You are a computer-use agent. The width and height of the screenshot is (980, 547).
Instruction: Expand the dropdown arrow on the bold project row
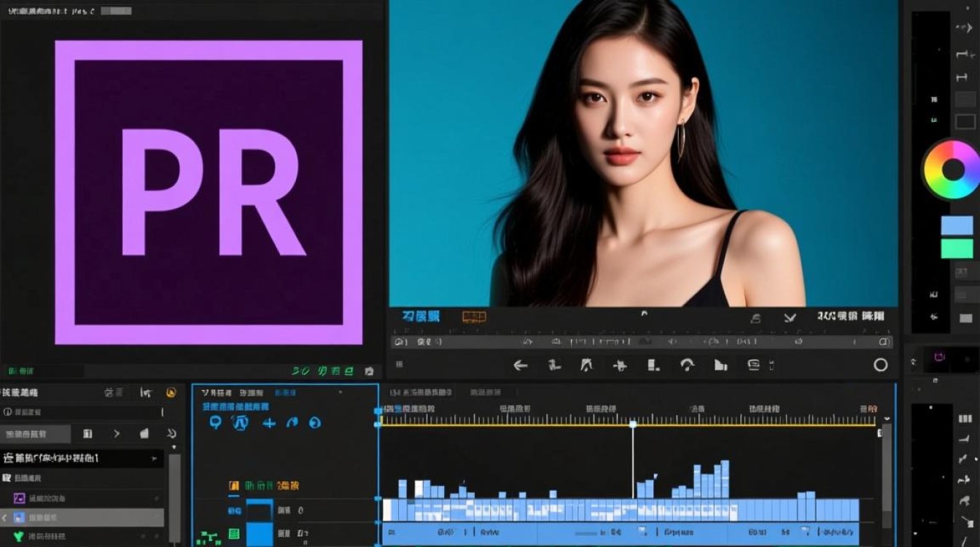point(153,459)
